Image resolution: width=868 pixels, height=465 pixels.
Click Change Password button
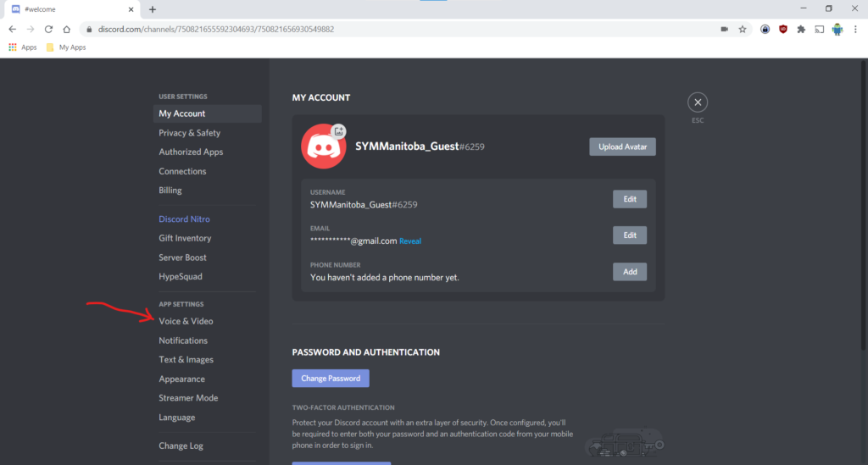tap(331, 379)
